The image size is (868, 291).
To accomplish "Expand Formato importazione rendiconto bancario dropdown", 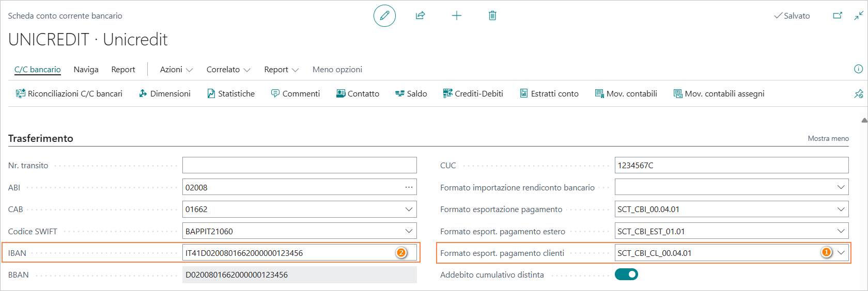I will [x=841, y=187].
